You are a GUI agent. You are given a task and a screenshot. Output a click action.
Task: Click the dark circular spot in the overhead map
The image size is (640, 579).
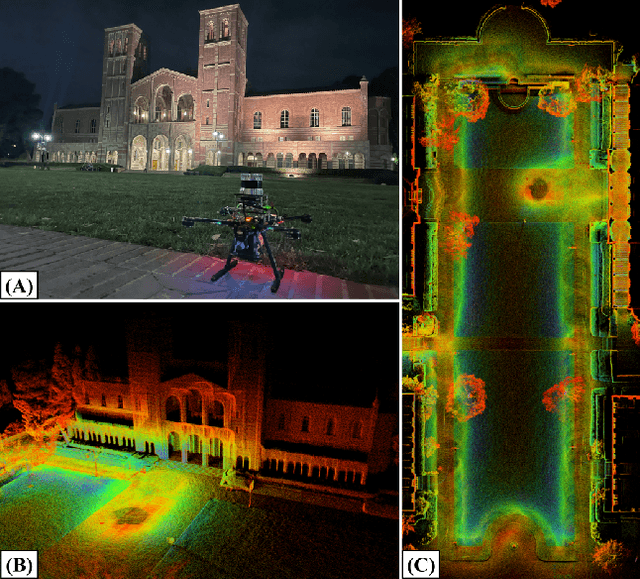point(538,187)
